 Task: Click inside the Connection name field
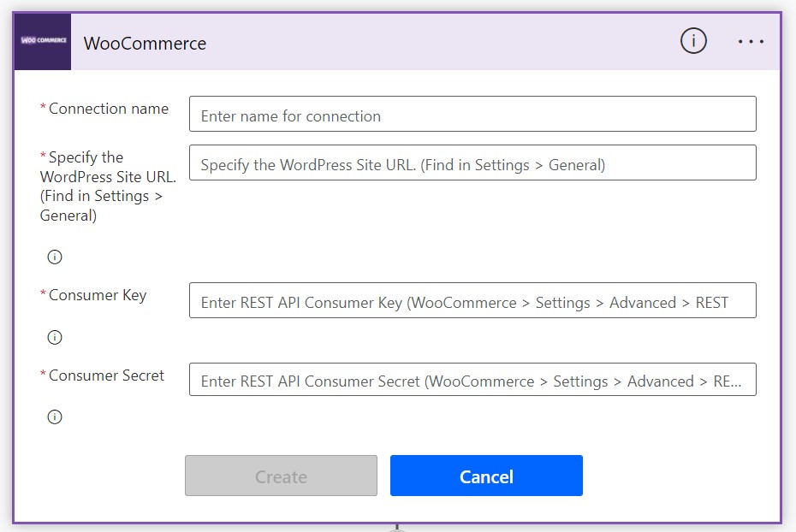point(472,114)
